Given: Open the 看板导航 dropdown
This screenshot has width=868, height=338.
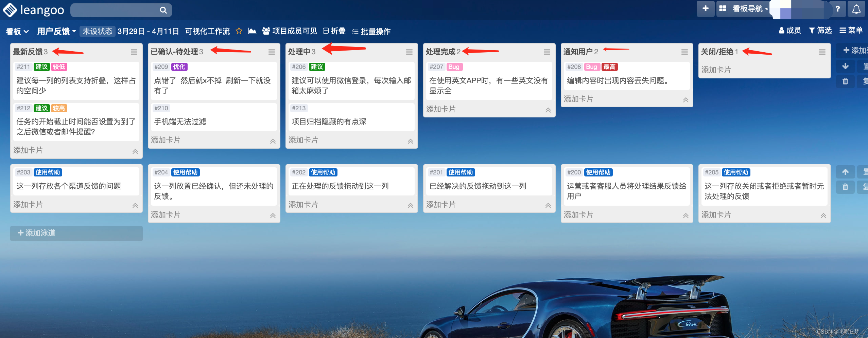Looking at the screenshot, I should pos(750,9).
